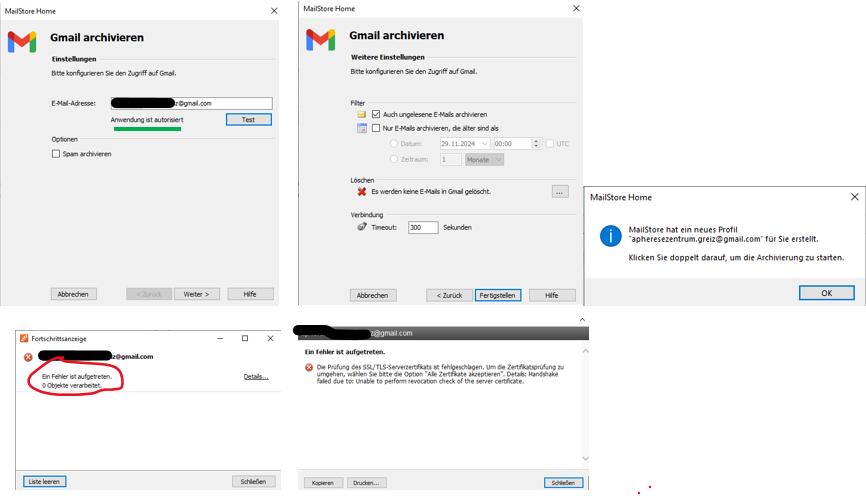
Task: Select the Zeitraum radio button
Action: [x=394, y=159]
